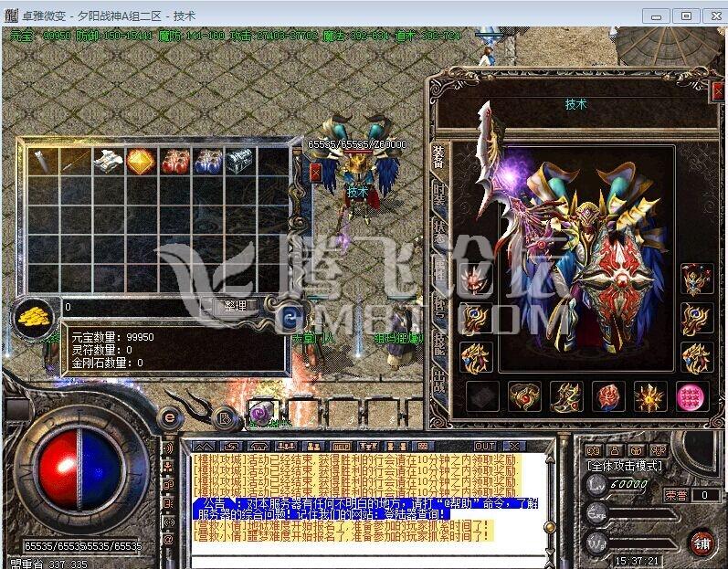Click the third mini icon above attack mode
The height and width of the screenshot is (569, 728).
point(637,450)
